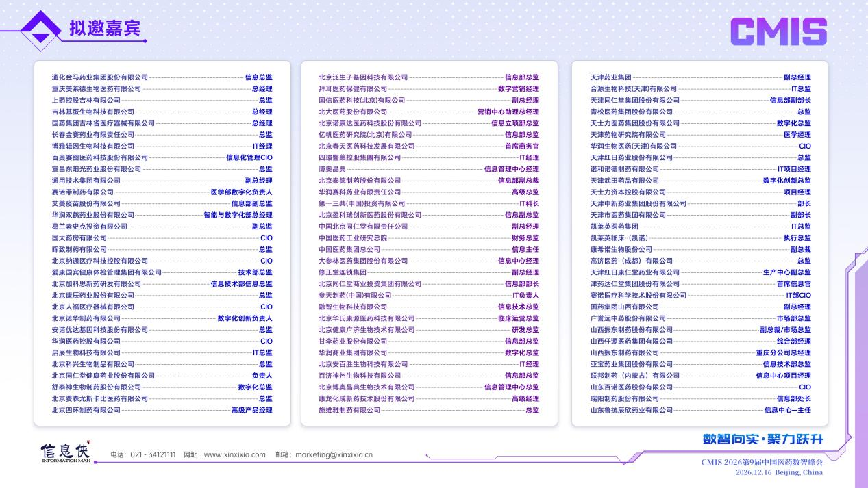Click 天津药业集团 at the top
This screenshot has height=488, width=868.
pos(611,77)
